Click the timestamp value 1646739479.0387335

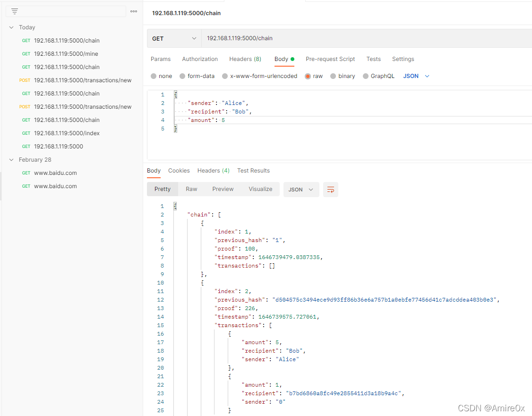pyautogui.click(x=289, y=257)
